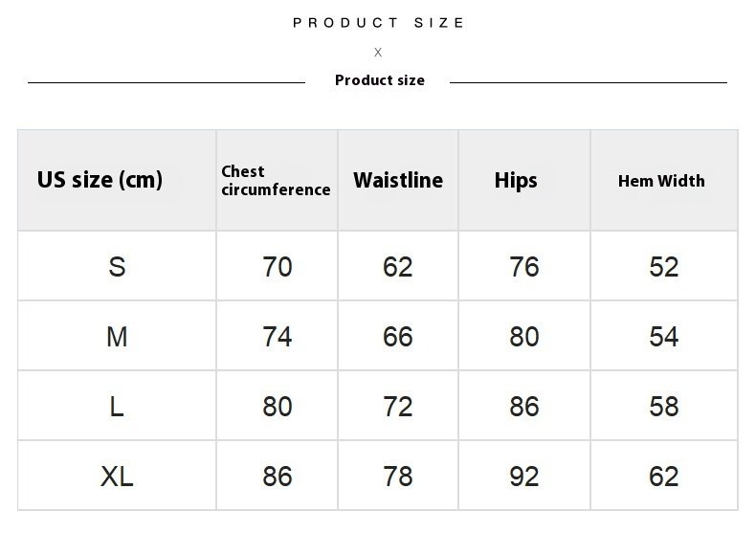Screen dimensions: 756x533
Task: Select the "US size (cm)" header cell
Action: (x=100, y=180)
